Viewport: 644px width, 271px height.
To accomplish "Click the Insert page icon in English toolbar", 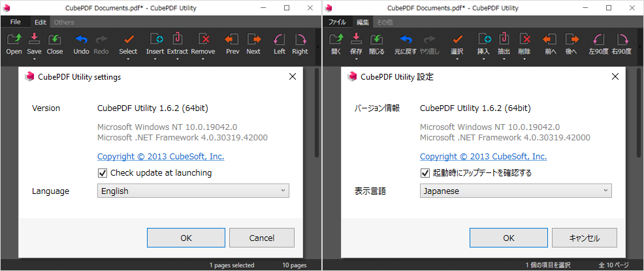I will (x=155, y=39).
